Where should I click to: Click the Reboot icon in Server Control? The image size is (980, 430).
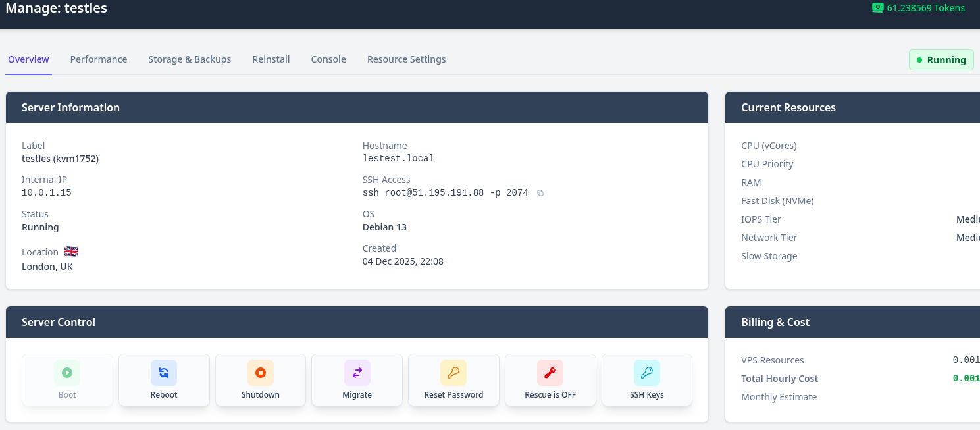164,373
